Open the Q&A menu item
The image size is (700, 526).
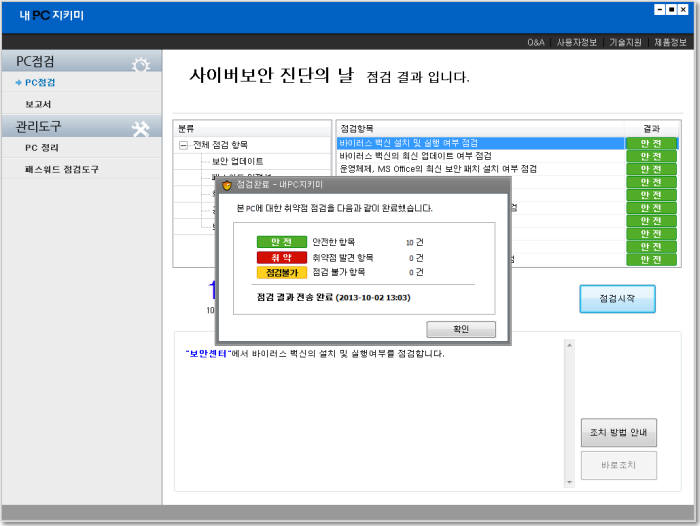point(536,42)
